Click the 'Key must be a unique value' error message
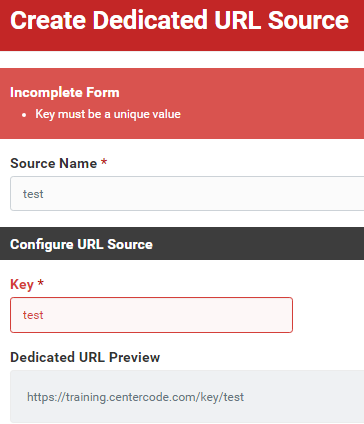The height and width of the screenshot is (424, 364). (x=108, y=114)
